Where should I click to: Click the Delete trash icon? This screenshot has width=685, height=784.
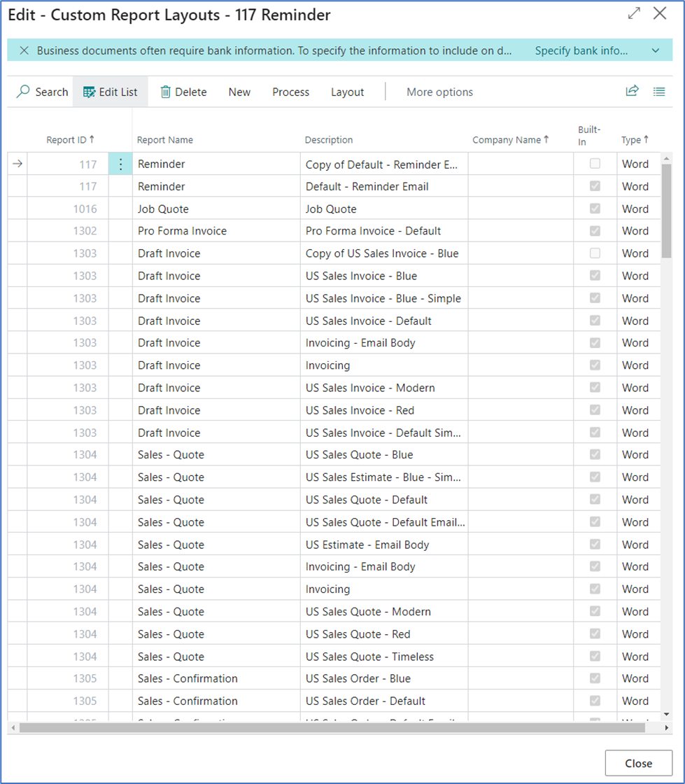166,92
